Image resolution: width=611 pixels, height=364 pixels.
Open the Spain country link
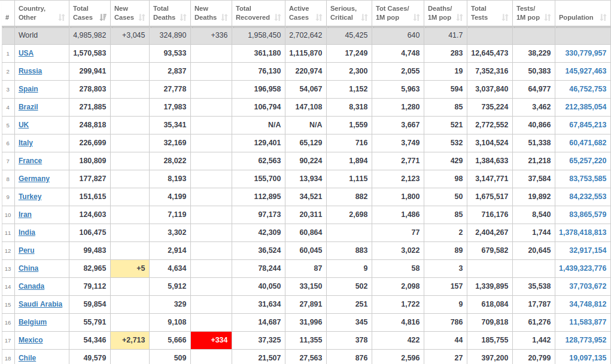29,89
